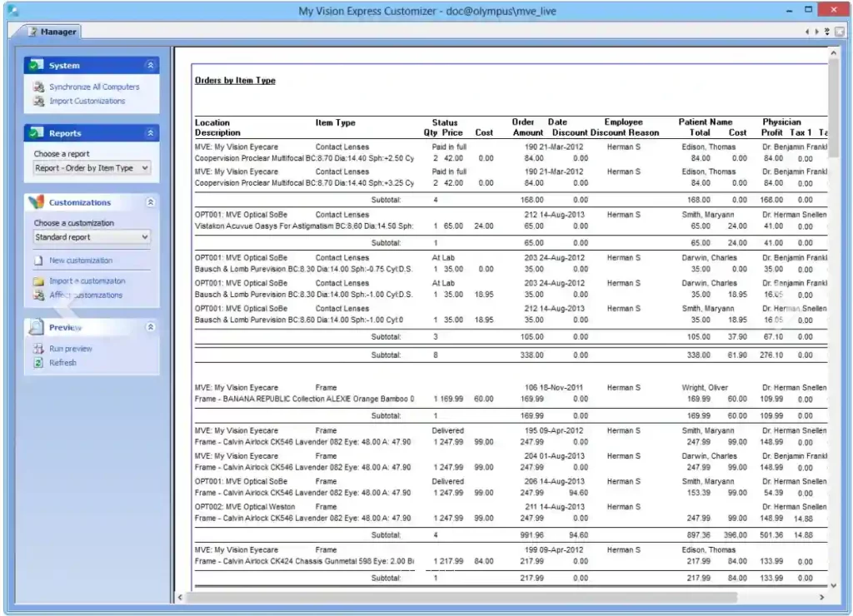853x616 pixels.
Task: Collapse the Reports panel with its chevron
Action: [x=150, y=132]
